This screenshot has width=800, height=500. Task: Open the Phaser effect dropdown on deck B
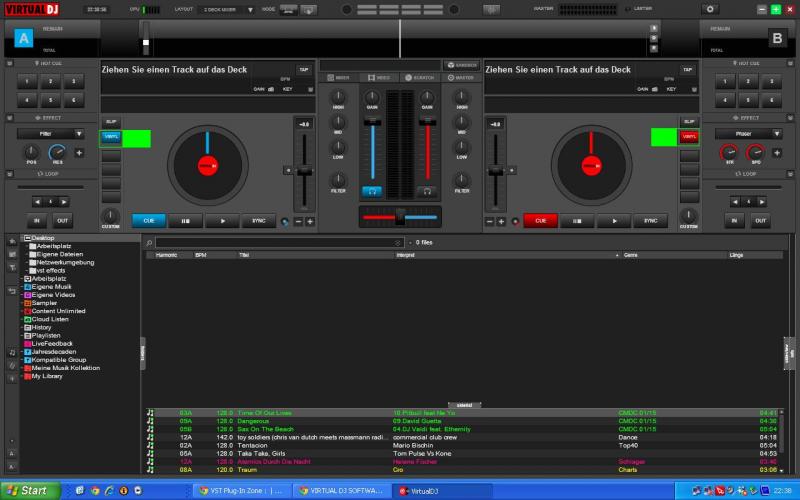coord(748,134)
